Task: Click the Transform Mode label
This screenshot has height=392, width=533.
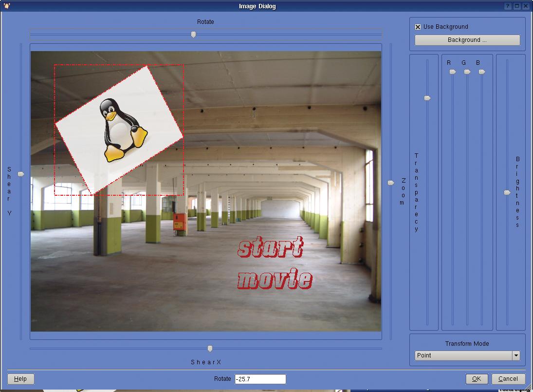Action: [x=467, y=344]
